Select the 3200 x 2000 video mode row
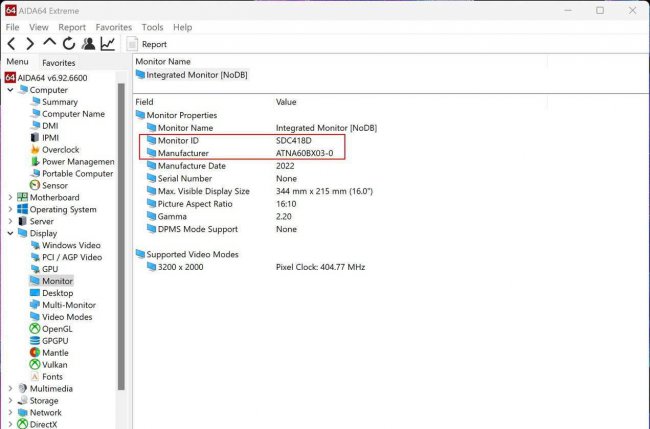Viewport: 650px width, 429px height. 256,267
